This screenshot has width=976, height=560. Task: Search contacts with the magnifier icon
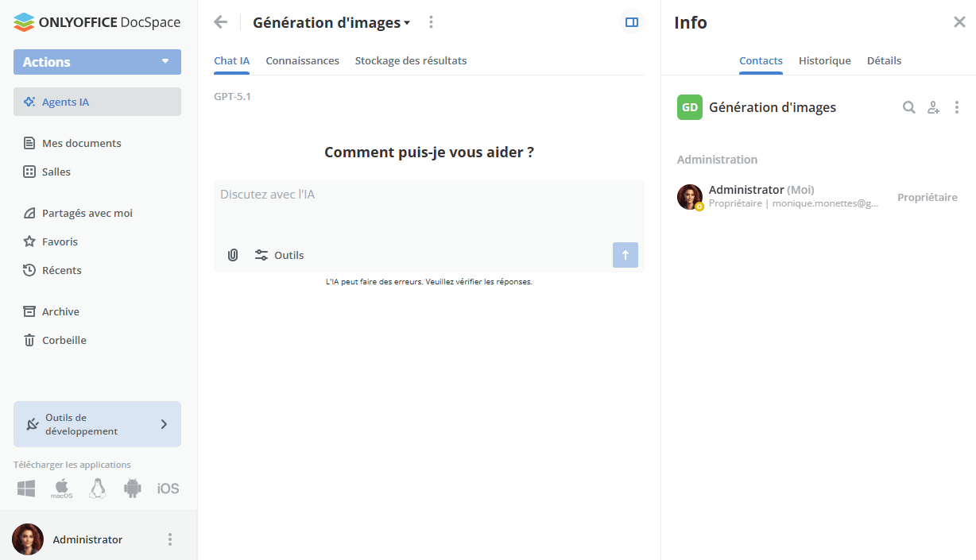coord(908,107)
